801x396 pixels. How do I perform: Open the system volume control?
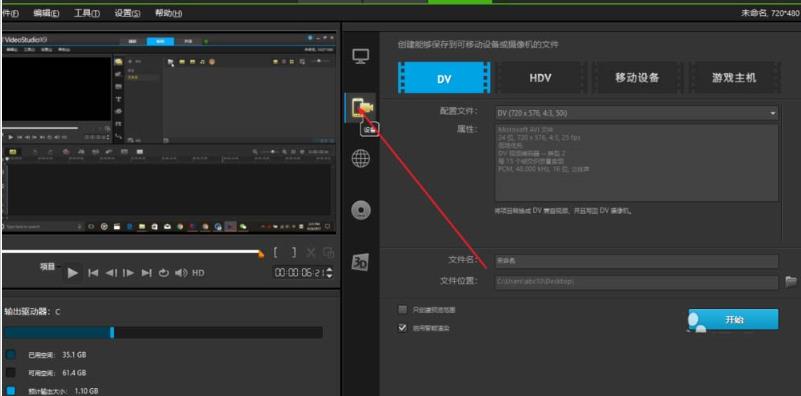181,273
